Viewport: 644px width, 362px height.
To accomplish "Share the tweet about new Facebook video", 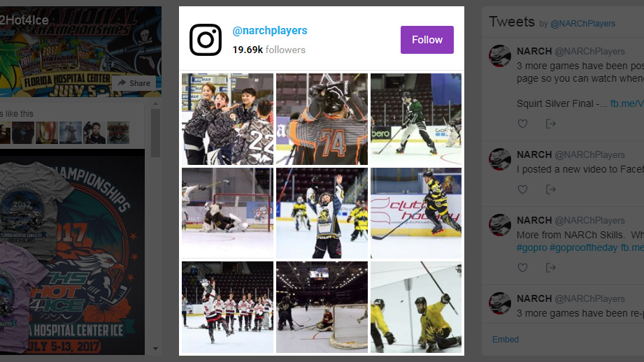I will click(x=551, y=189).
